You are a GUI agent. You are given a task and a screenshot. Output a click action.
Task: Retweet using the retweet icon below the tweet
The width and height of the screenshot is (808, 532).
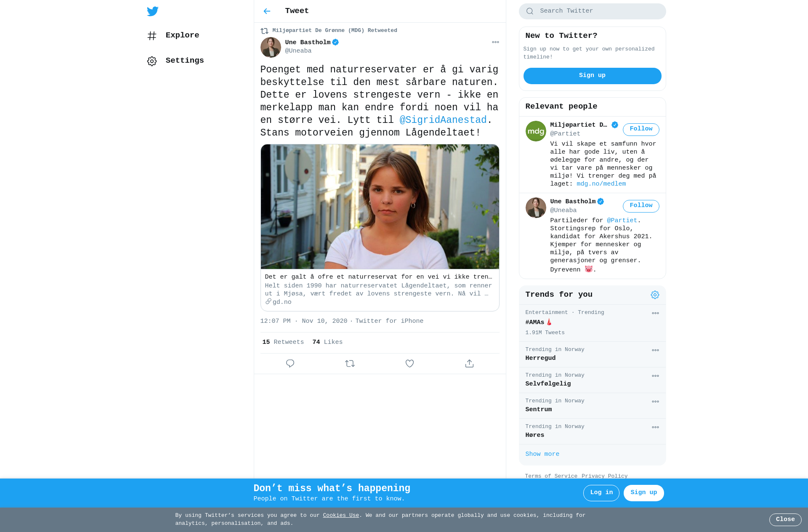pyautogui.click(x=350, y=363)
